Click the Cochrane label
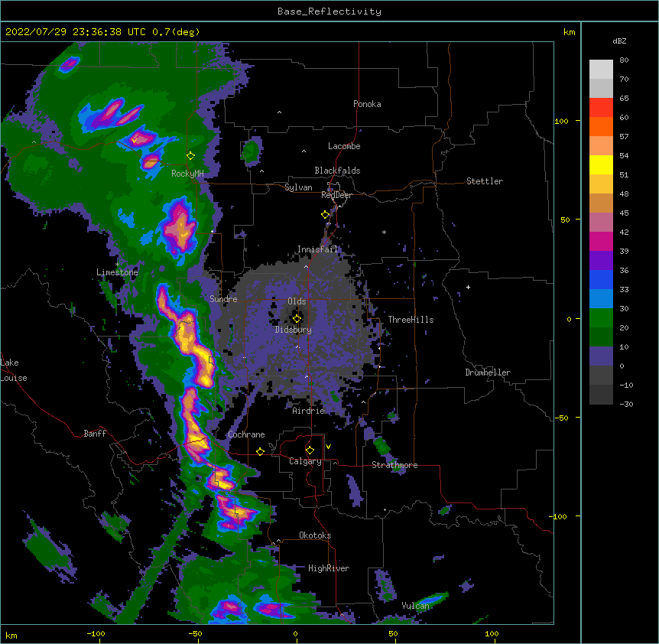 [246, 434]
